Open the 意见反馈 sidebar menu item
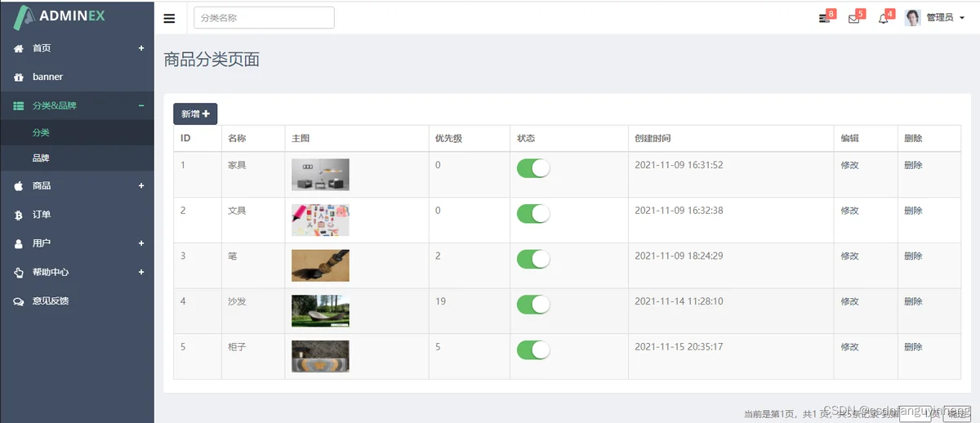The height and width of the screenshot is (423, 980). 77,301
